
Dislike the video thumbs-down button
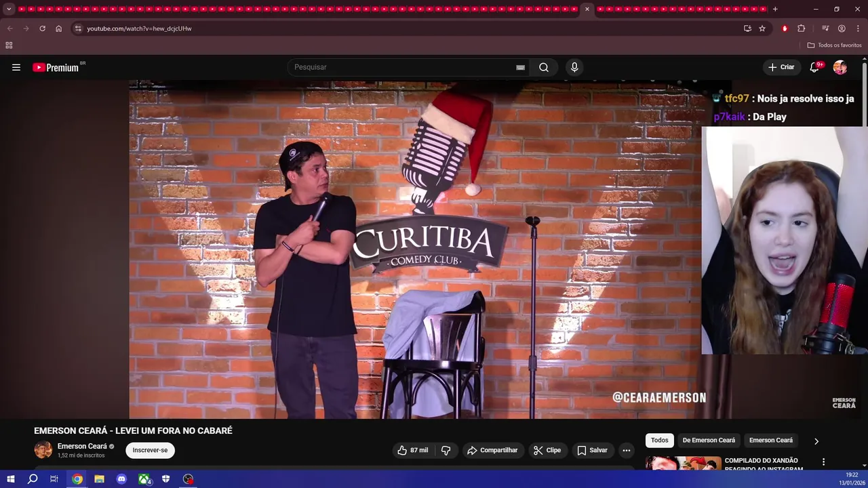point(446,450)
